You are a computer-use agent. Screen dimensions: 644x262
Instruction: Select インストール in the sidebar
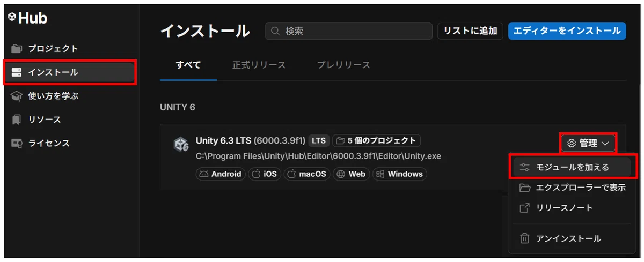click(70, 72)
